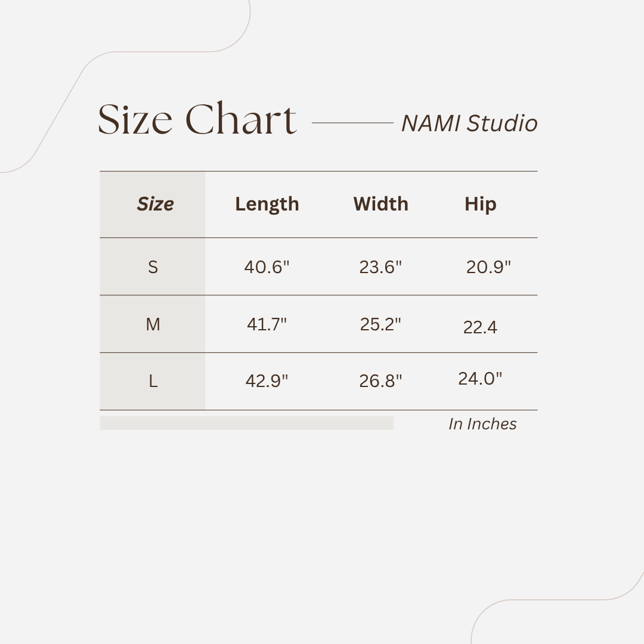
Task: Click the 41.7" length value
Action: (x=267, y=324)
